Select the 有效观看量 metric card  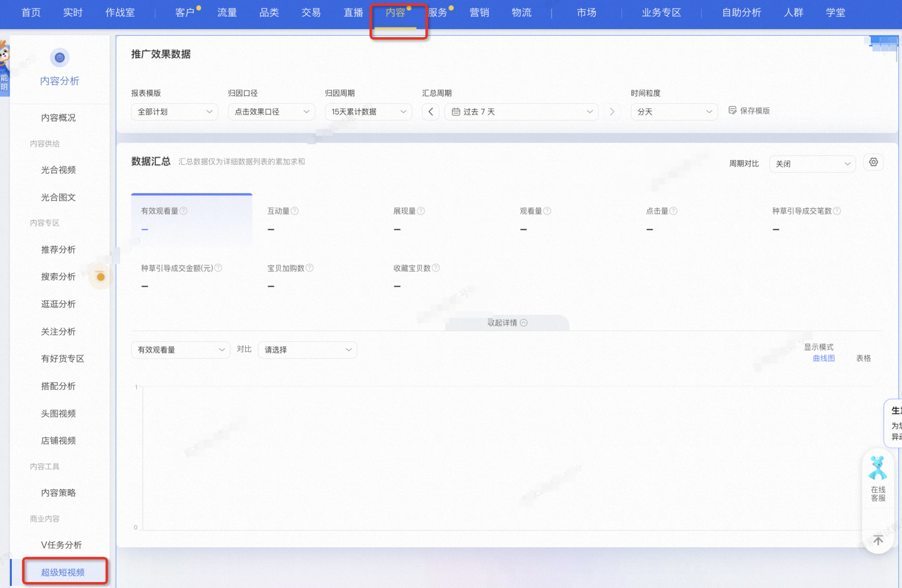pyautogui.click(x=192, y=219)
